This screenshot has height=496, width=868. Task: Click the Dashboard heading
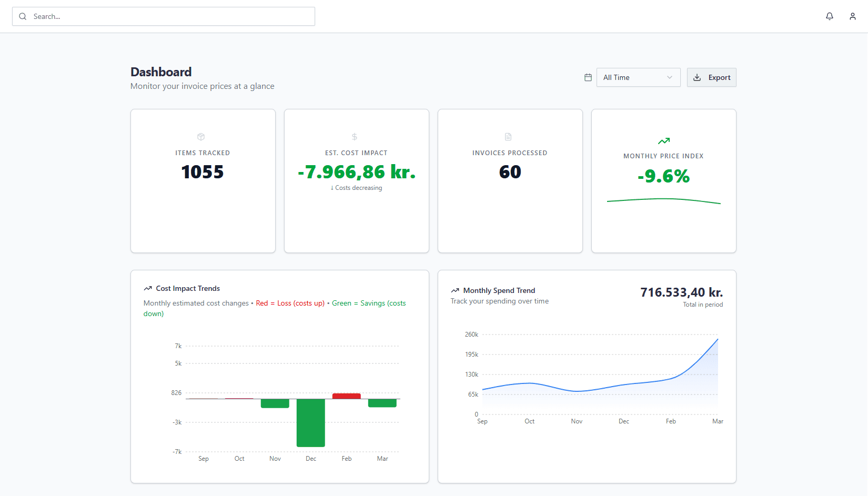point(160,72)
